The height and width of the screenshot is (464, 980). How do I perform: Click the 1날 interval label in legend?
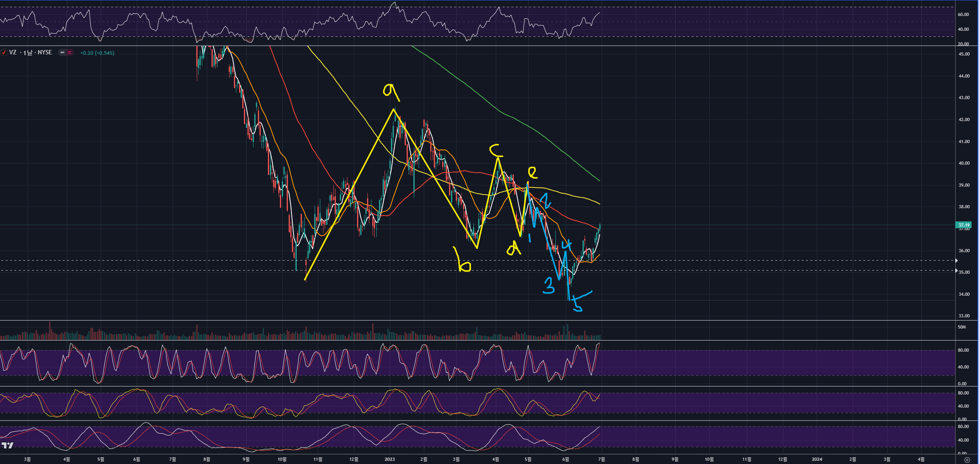tap(27, 53)
